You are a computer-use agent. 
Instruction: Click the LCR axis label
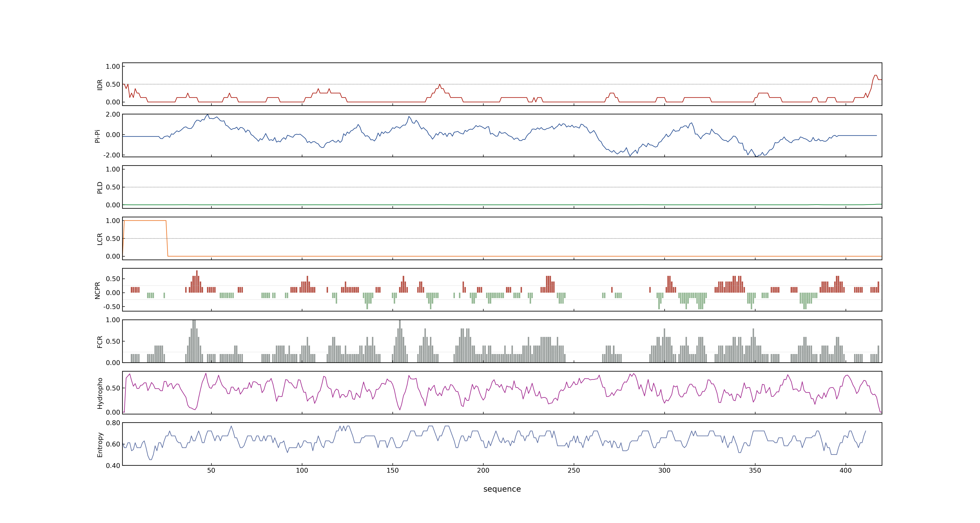click(100, 239)
